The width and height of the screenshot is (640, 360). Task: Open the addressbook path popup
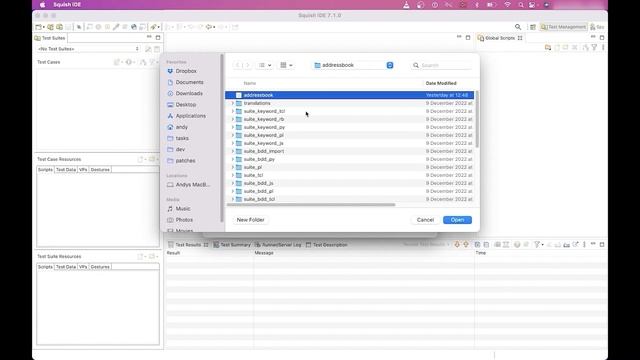click(x=353, y=65)
